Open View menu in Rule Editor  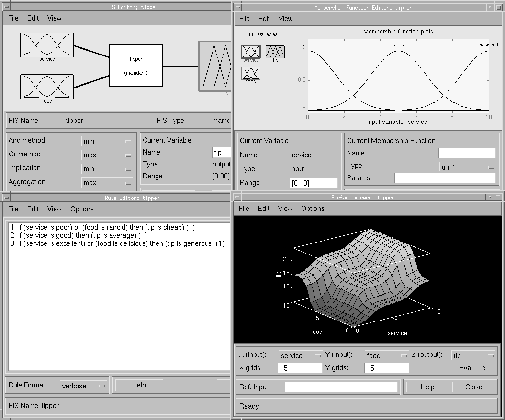(54, 209)
